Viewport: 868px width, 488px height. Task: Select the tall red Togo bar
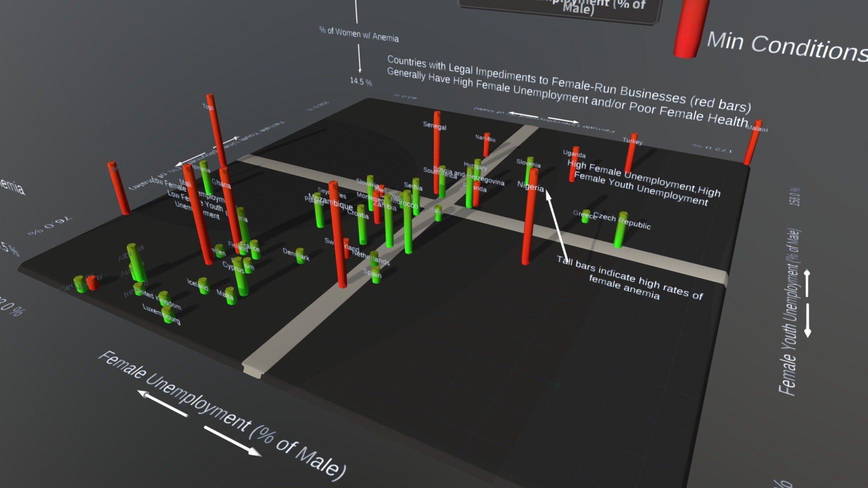pos(216,131)
